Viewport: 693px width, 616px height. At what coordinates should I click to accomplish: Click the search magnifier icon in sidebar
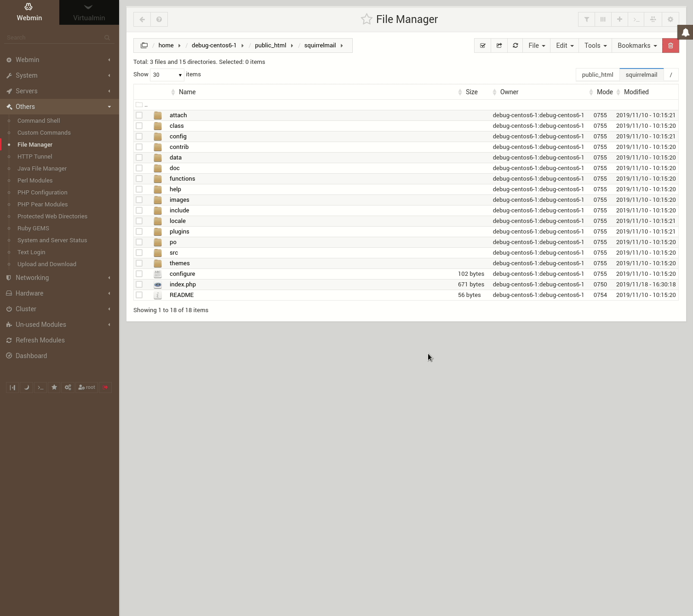(107, 38)
